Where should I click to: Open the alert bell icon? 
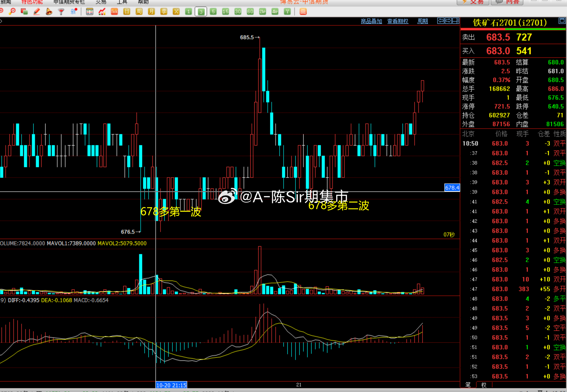(x=49, y=11)
